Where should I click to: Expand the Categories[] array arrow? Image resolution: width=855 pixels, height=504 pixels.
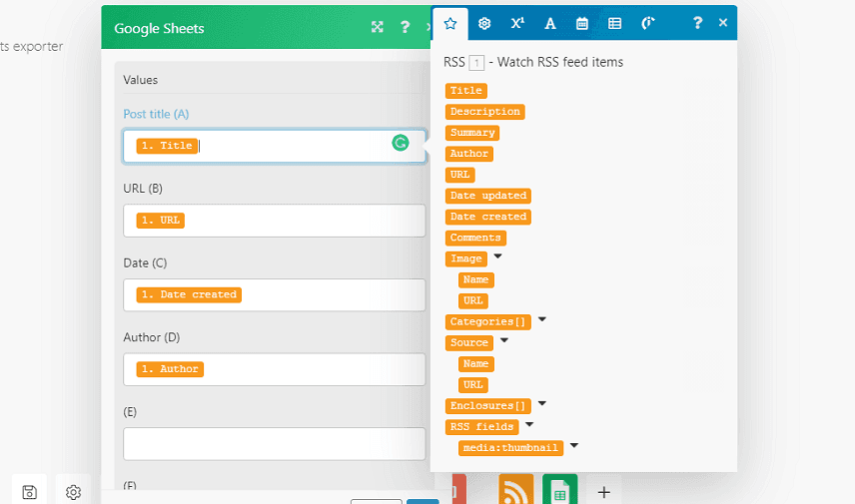click(x=542, y=320)
